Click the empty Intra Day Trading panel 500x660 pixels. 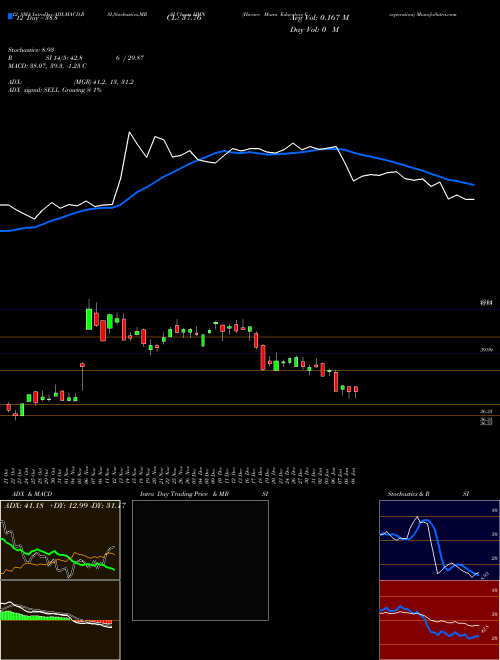pos(200,560)
